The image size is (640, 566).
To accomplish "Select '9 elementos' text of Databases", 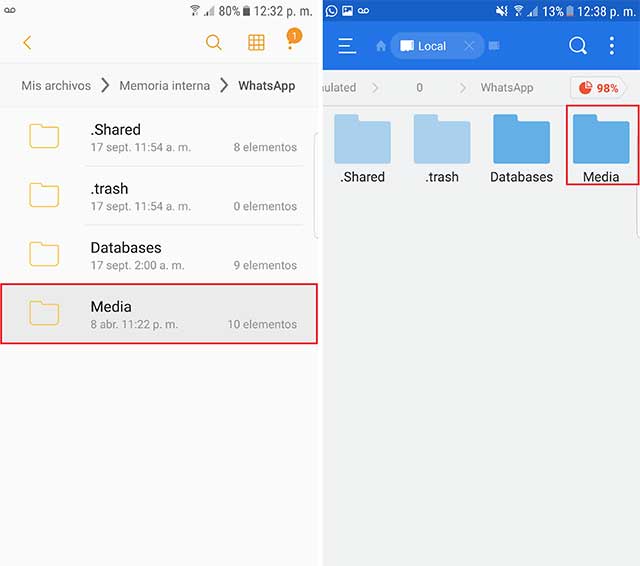I will [265, 265].
